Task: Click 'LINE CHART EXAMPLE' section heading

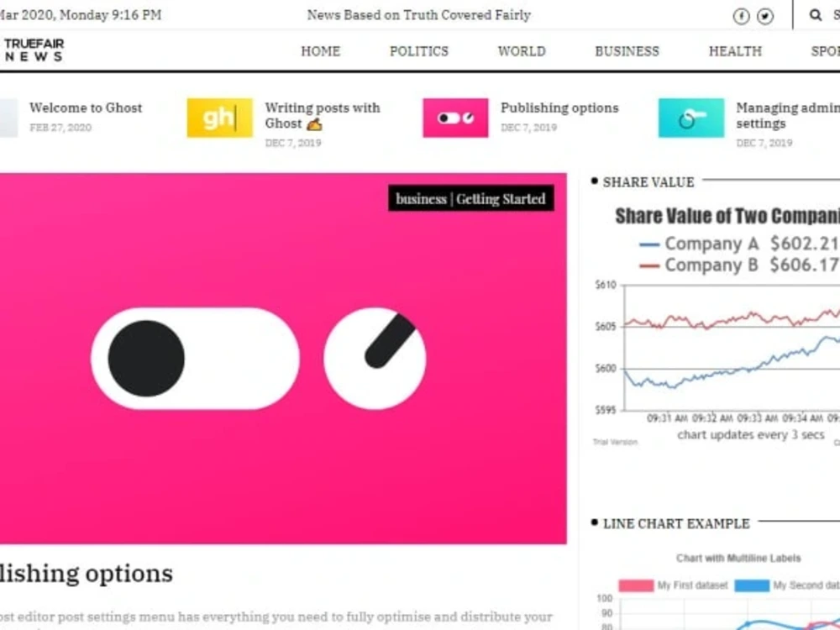Action: (676, 524)
